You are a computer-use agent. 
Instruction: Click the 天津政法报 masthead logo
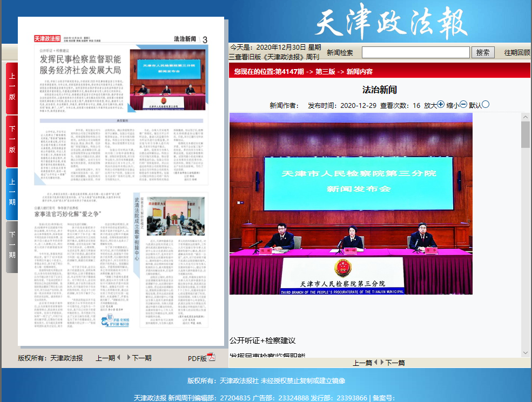tap(391, 22)
